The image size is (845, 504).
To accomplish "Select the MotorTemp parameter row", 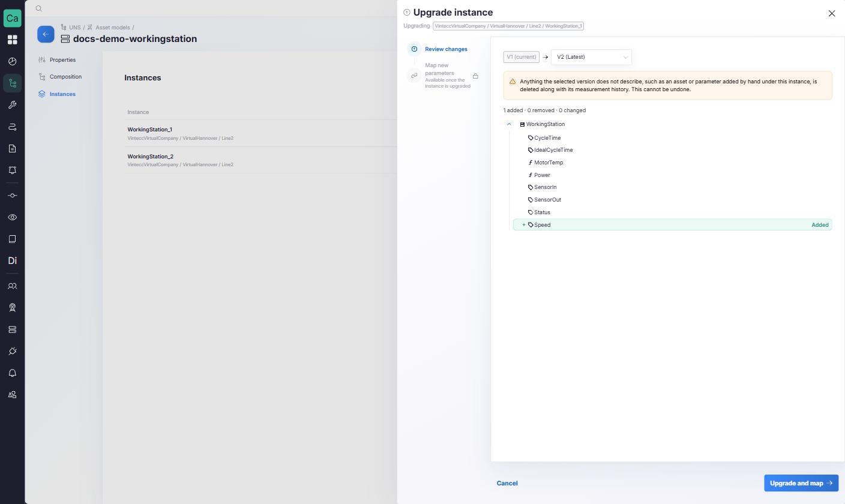I will click(672, 163).
